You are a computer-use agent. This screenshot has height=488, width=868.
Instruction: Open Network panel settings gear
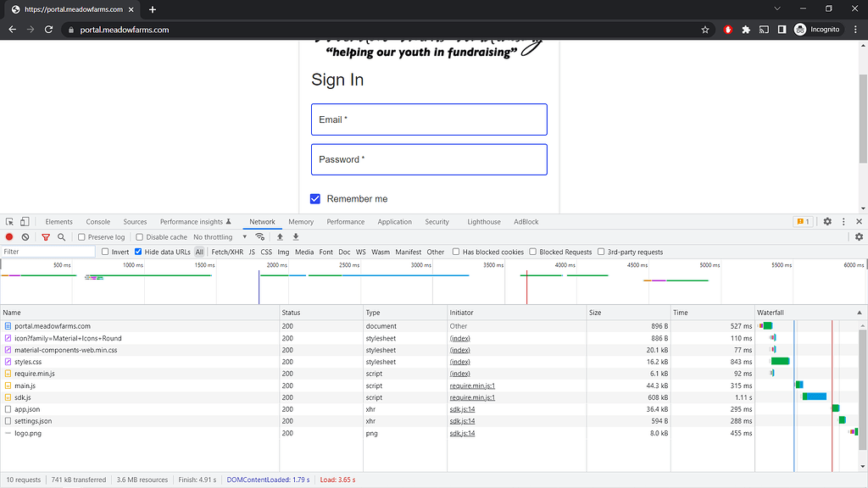[859, 237]
